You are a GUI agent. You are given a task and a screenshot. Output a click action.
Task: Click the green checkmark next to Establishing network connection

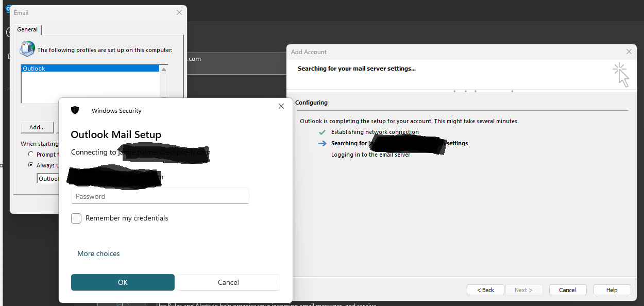(x=323, y=132)
